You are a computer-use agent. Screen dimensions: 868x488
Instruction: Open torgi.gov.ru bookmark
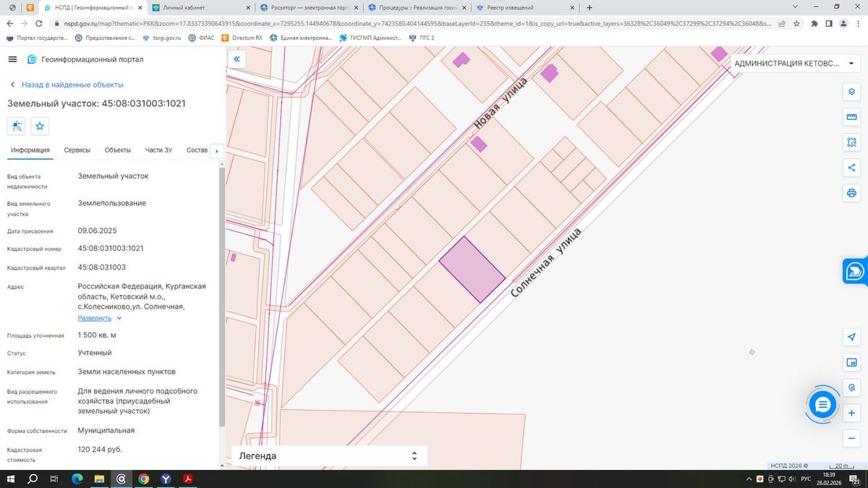click(x=161, y=38)
